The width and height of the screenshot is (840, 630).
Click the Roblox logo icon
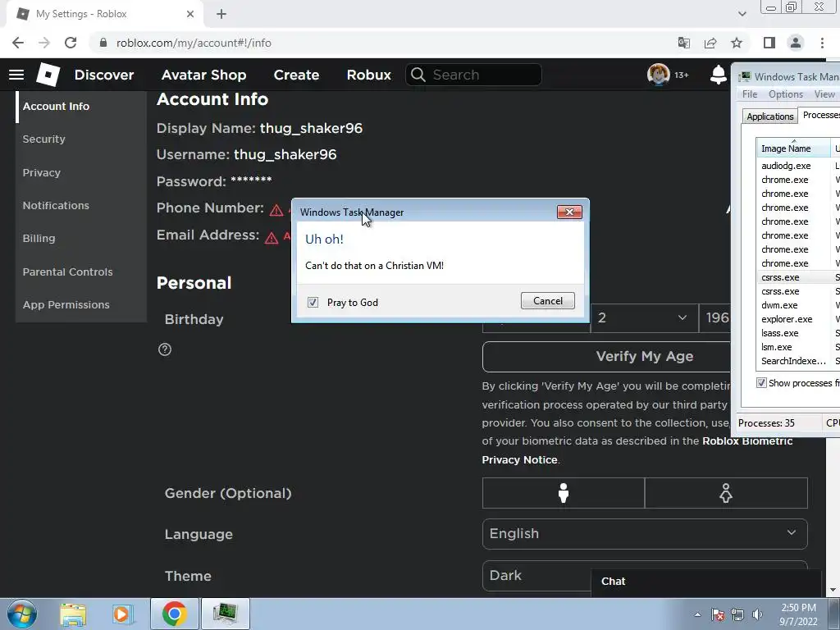pyautogui.click(x=48, y=75)
